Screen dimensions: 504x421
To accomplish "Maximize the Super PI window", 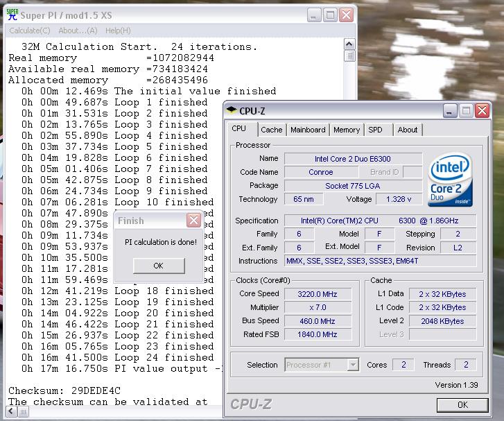I will pos(330,15).
